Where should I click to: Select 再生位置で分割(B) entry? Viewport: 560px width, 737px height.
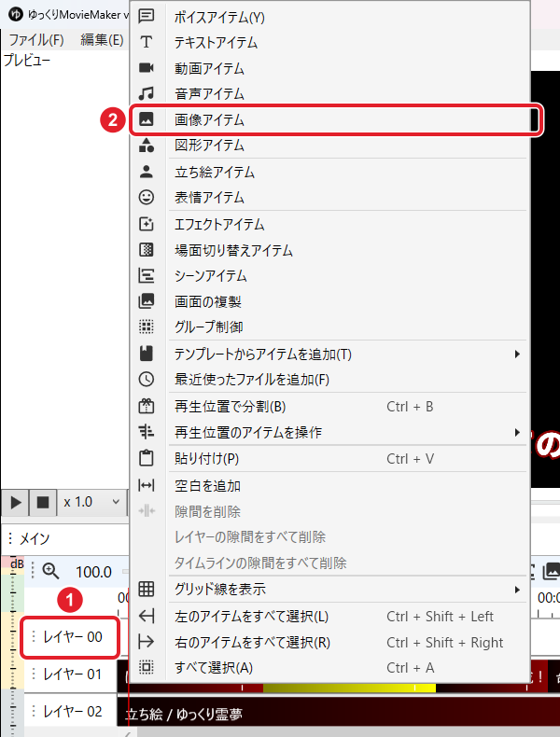point(329,407)
